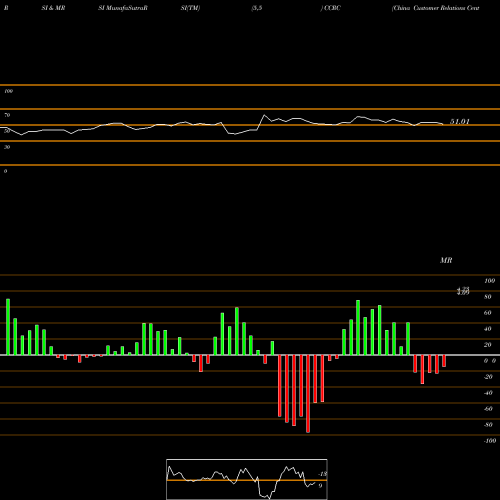Select 'China Customer Relations Cent' title text
500x500 pixels.
(436, 8)
